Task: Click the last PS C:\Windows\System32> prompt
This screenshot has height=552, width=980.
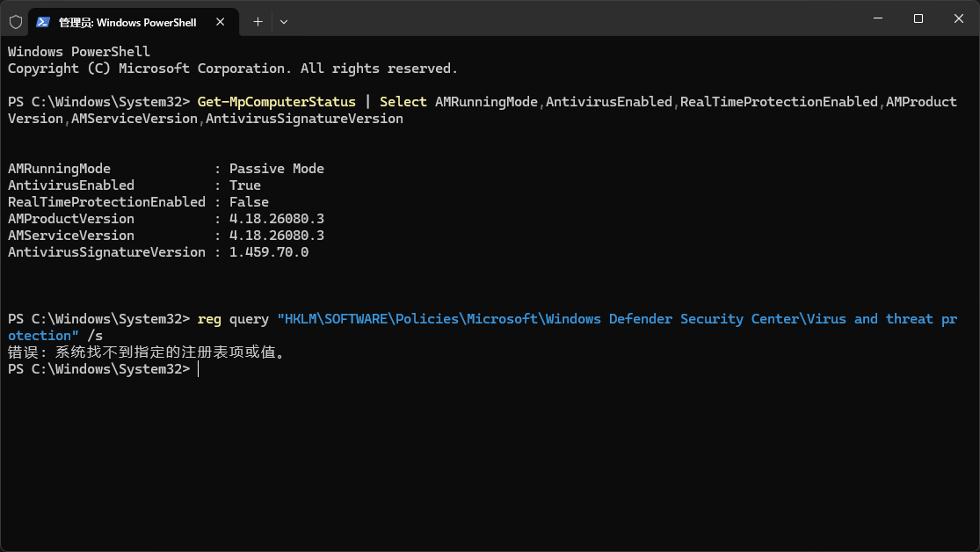Action: tap(98, 369)
